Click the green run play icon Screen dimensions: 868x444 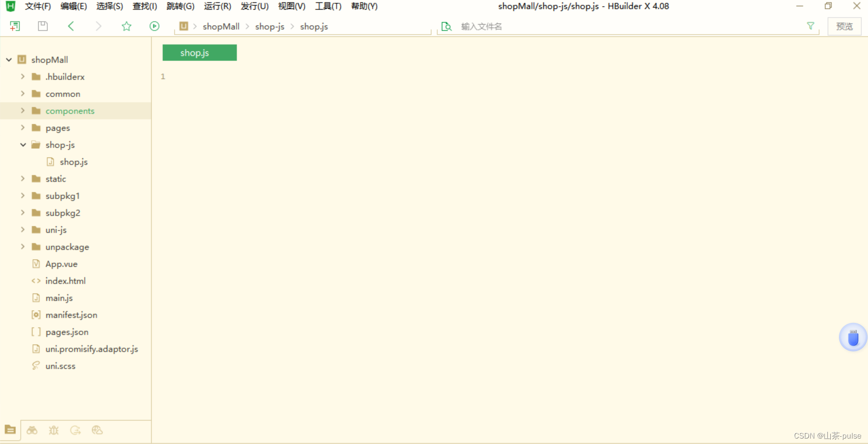tap(154, 26)
